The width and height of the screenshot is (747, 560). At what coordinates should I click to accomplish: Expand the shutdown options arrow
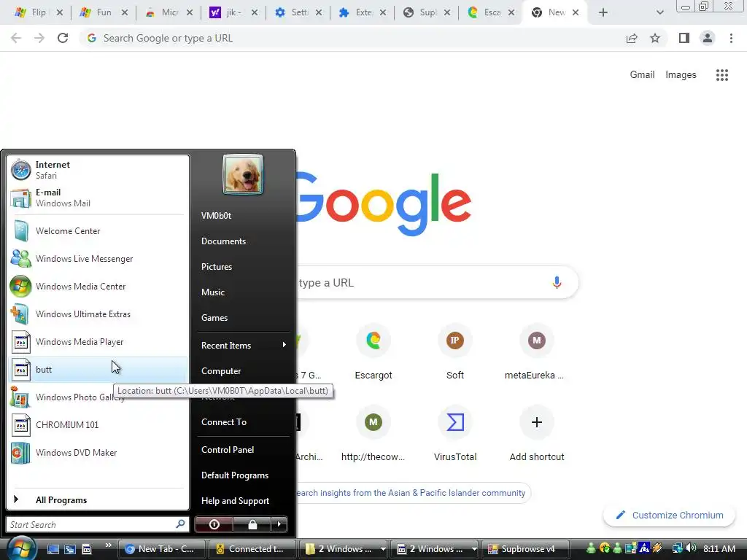coord(279,524)
